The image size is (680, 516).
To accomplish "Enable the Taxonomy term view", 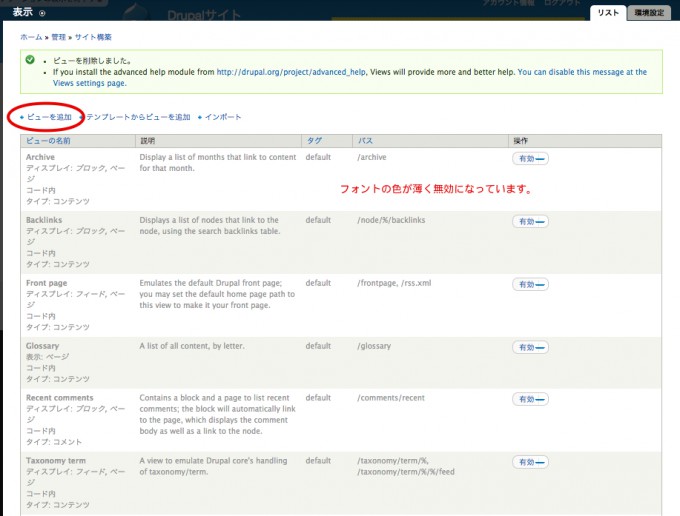I will click(523, 462).
